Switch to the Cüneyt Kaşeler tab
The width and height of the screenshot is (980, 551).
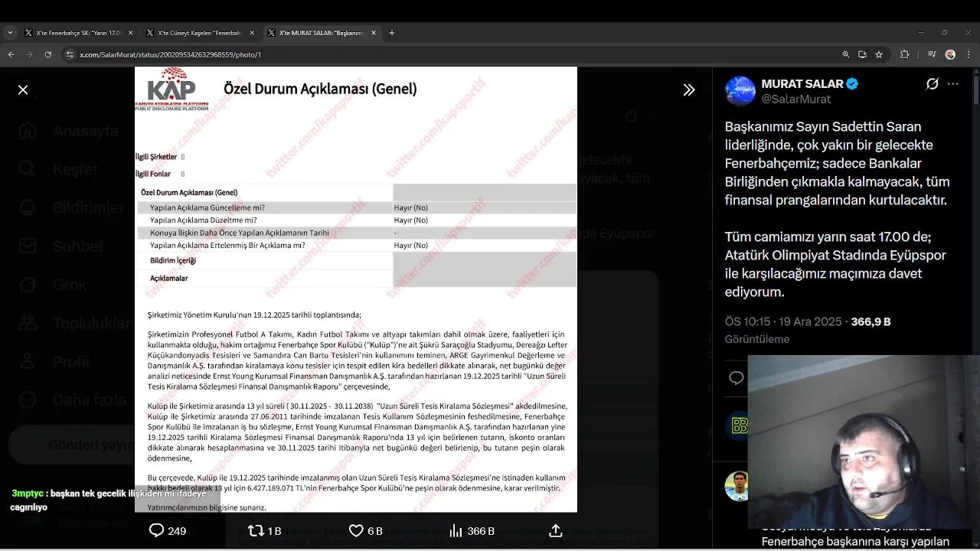pos(199,33)
